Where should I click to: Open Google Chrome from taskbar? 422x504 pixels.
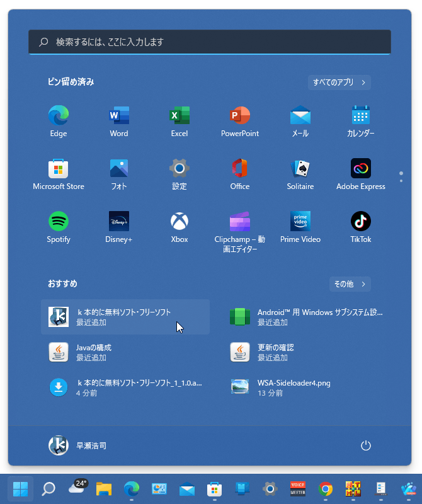pyautogui.click(x=325, y=489)
